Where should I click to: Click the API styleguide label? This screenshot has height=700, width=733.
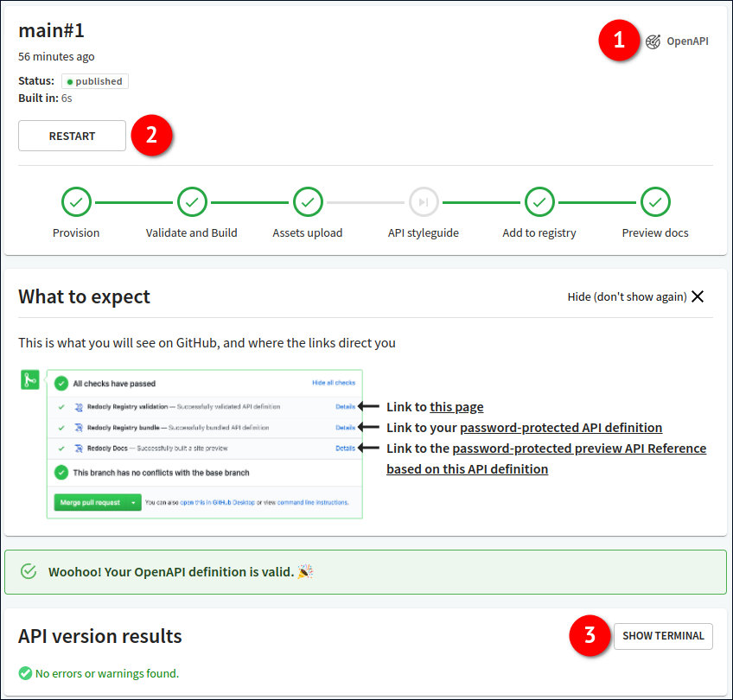click(424, 232)
